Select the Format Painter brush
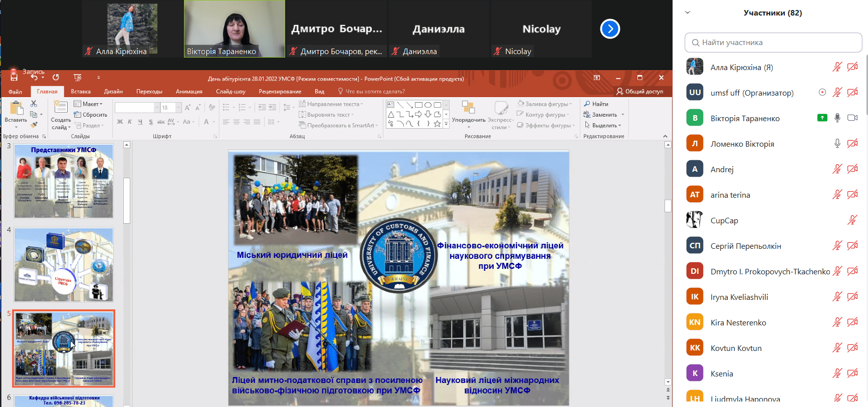 point(34,125)
